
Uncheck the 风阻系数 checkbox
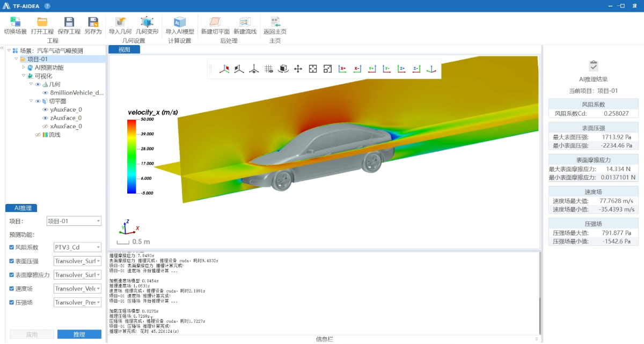point(12,247)
